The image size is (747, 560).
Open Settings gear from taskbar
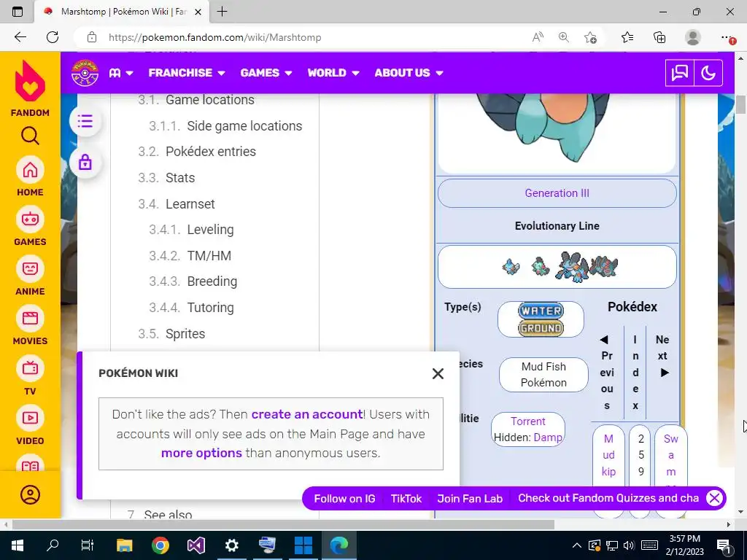click(x=231, y=545)
